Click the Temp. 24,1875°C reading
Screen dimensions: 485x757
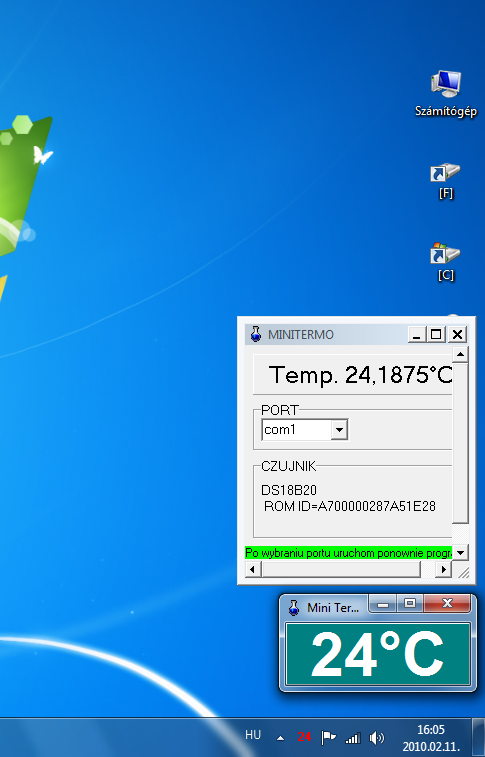pyautogui.click(x=360, y=375)
